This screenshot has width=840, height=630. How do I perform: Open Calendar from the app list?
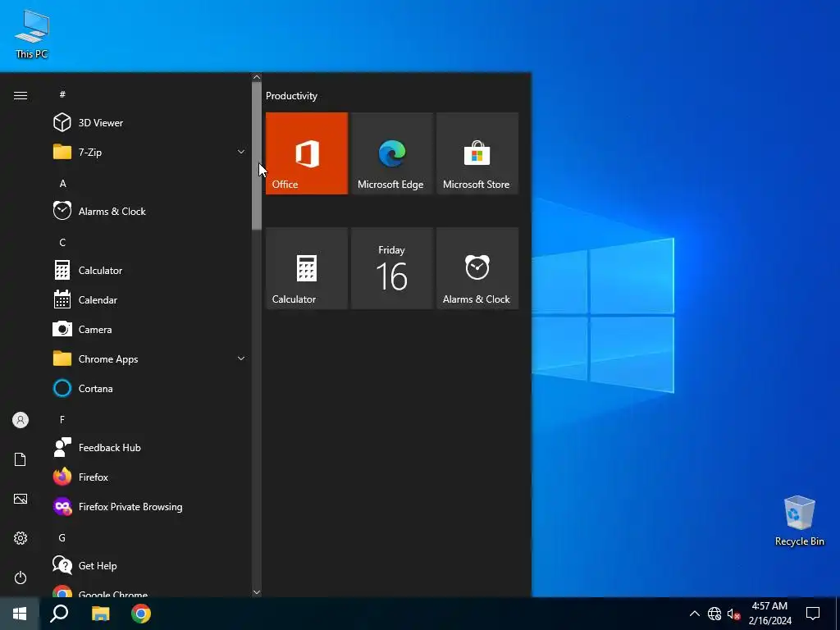tap(148, 300)
